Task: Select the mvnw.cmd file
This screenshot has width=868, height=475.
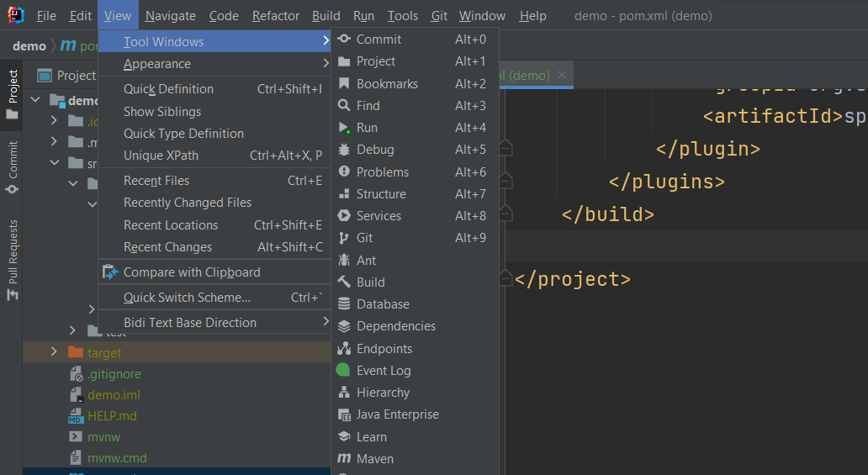Action: click(x=117, y=458)
